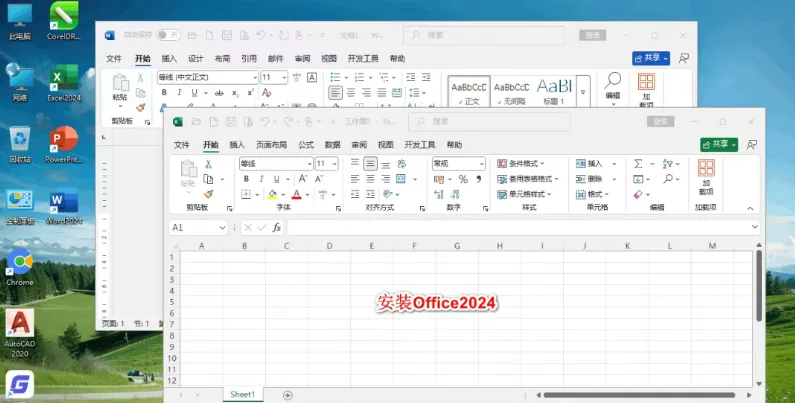Expand Cell Styles (单元格样式) menu
The image size is (795, 403).
point(524,194)
